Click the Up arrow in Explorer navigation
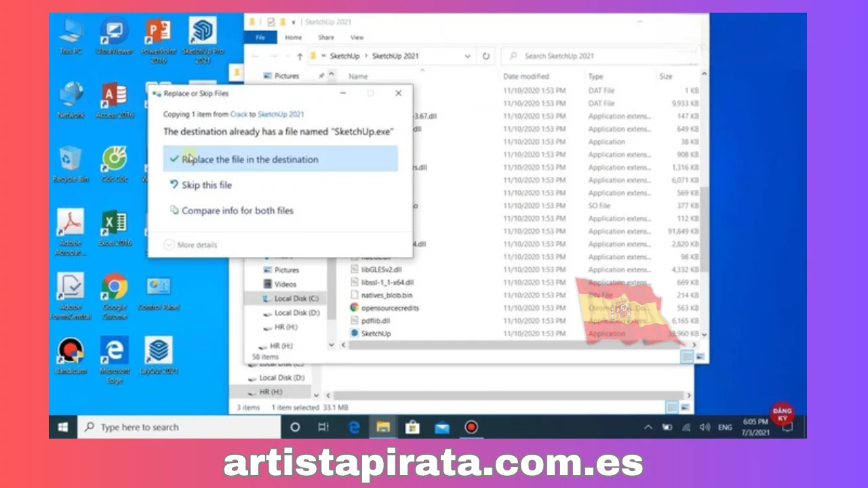Viewport: 868px width, 488px height. pyautogui.click(x=299, y=56)
